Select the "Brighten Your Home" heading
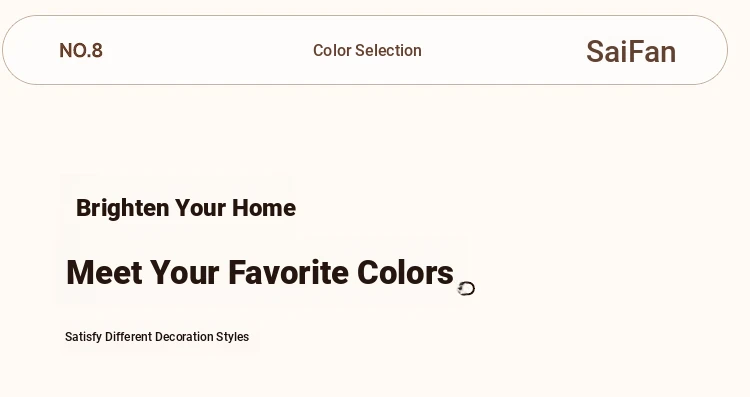The image size is (750, 397). tap(186, 208)
